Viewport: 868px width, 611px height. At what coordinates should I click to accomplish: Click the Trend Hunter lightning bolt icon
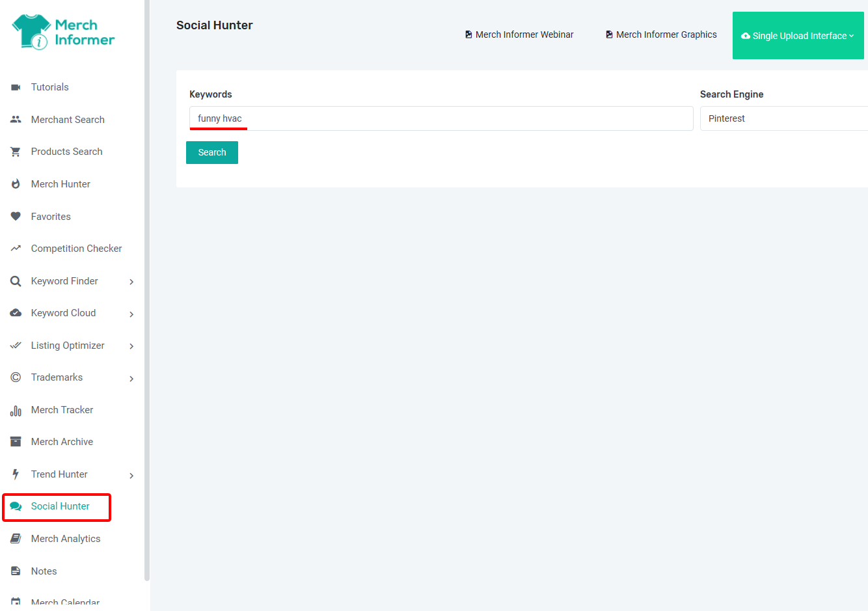click(16, 474)
